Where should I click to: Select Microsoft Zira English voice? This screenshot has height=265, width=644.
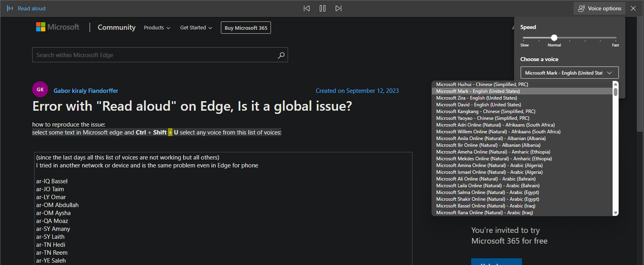(x=523, y=98)
